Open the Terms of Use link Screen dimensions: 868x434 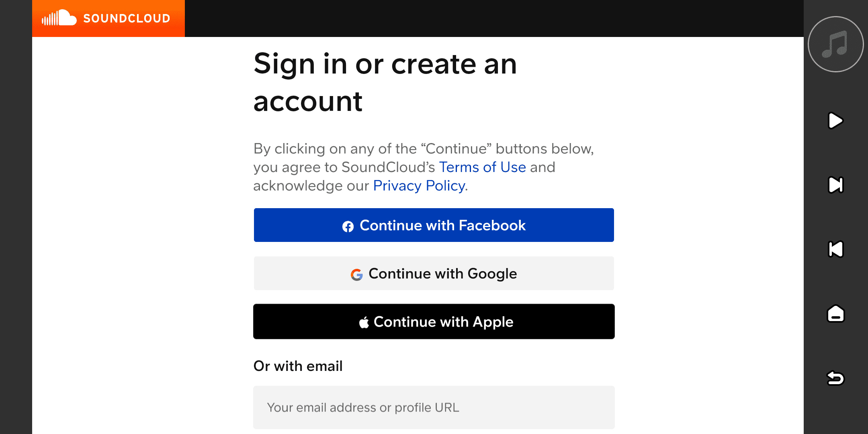point(482,167)
